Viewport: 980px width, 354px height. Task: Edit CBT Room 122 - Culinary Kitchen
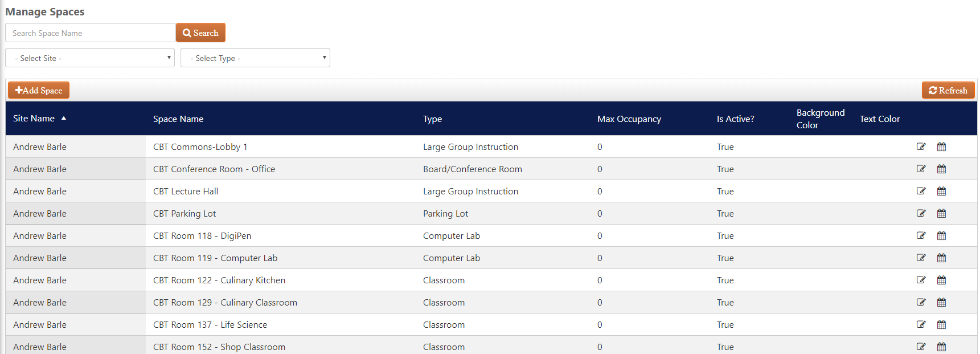pos(921,280)
